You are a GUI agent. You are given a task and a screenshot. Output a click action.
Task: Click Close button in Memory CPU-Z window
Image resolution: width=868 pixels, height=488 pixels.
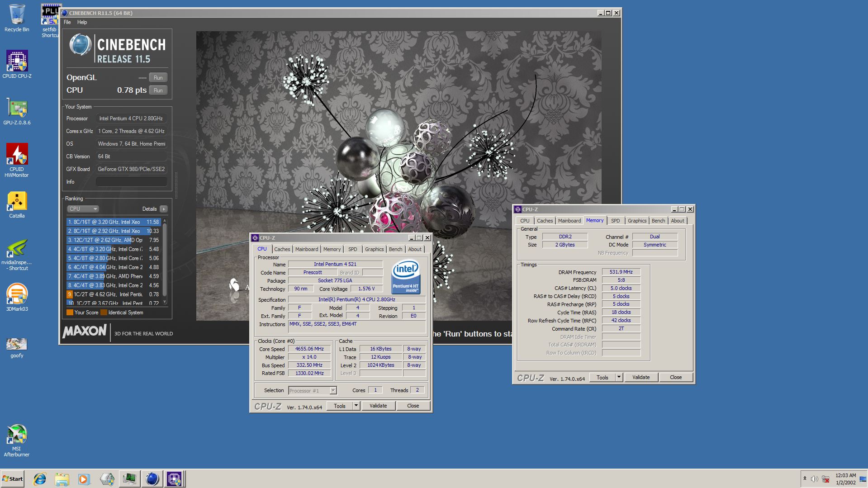click(x=676, y=378)
